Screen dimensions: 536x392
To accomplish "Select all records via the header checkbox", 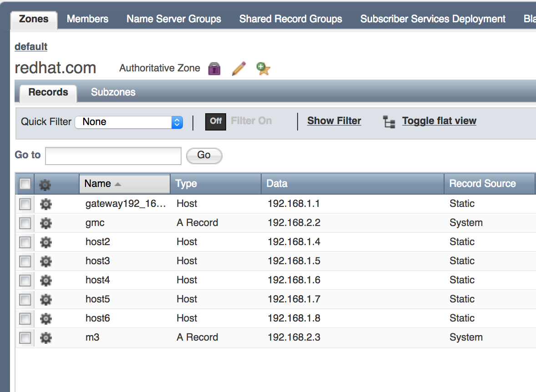I will [x=25, y=184].
